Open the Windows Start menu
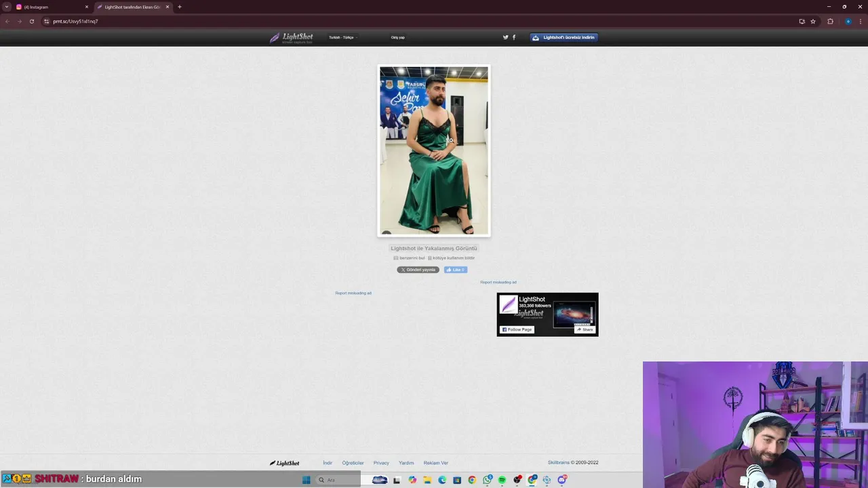Screen dimensions: 868x488 click(x=307, y=480)
